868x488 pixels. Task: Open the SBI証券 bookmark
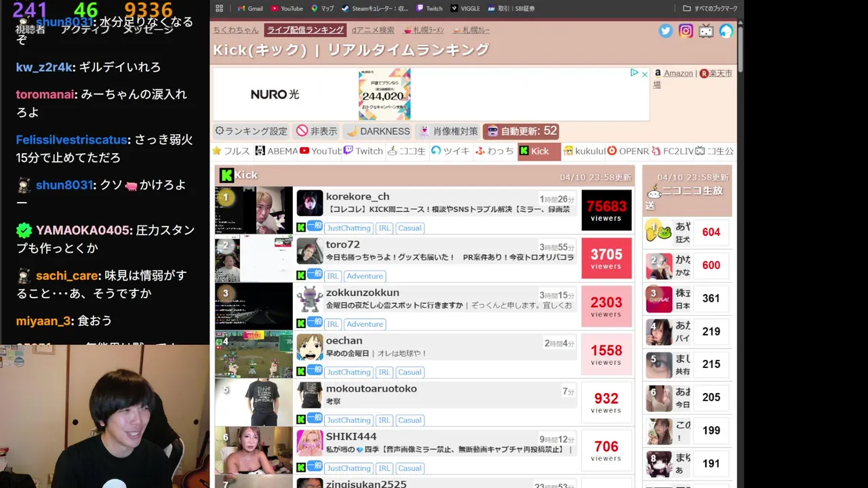click(x=511, y=8)
